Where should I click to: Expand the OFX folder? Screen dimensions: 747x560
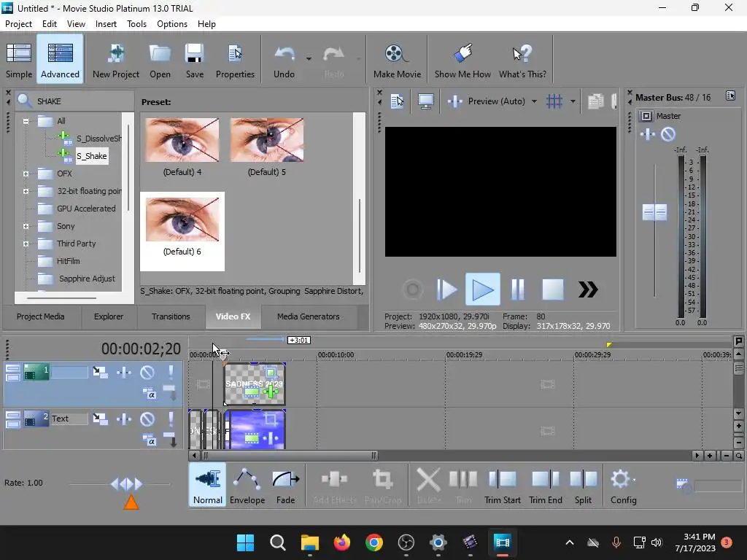(x=26, y=174)
